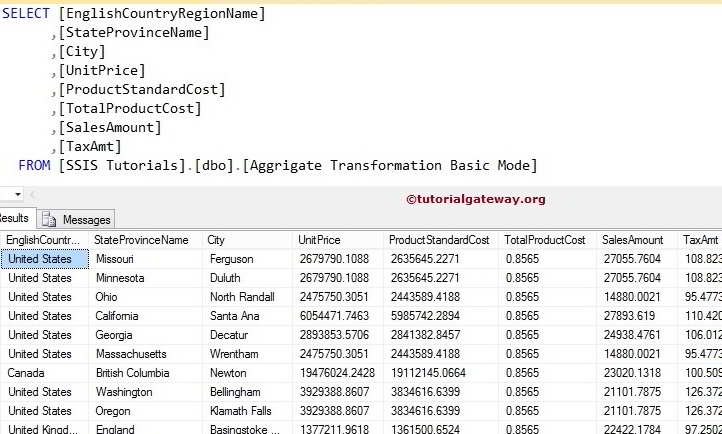Click the Decatur city cell
This screenshot has height=434, width=722.
click(x=247, y=335)
